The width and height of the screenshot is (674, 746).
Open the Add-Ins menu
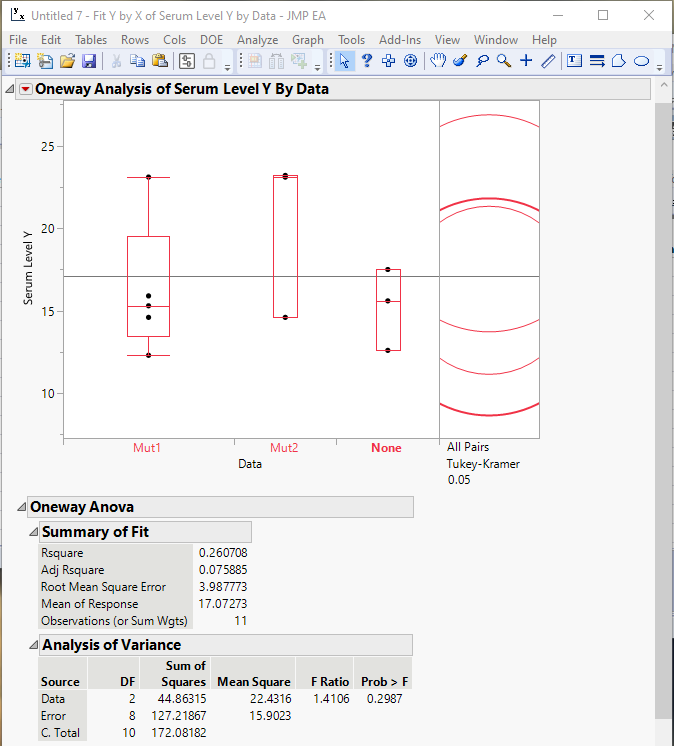click(x=400, y=40)
